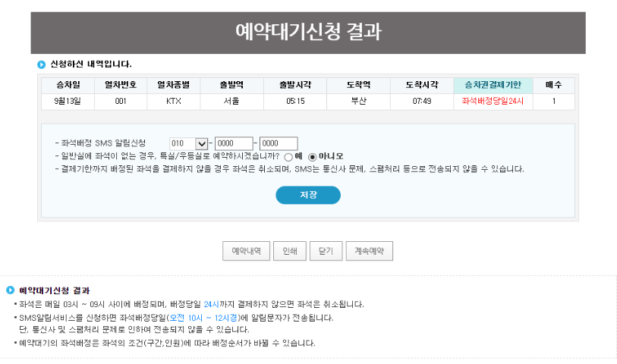Click the red 좌석배정당일24시 cell
617x364 pixels.
tap(493, 102)
